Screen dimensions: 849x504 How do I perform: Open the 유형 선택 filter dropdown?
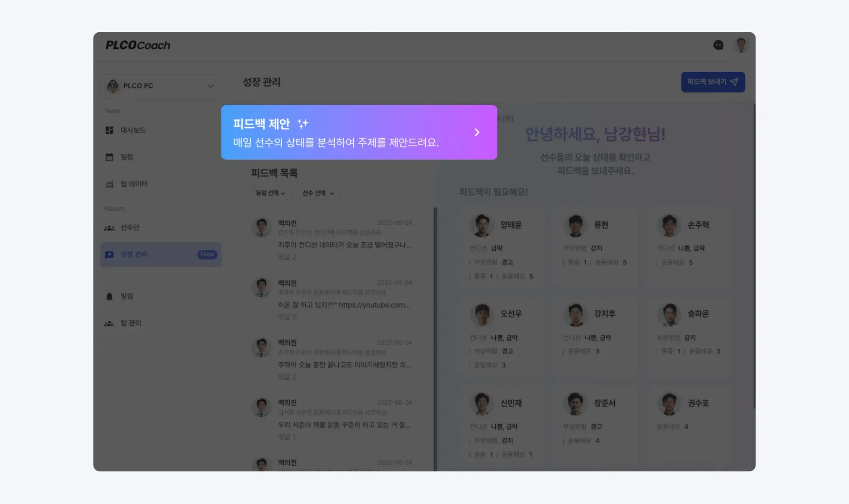(270, 193)
